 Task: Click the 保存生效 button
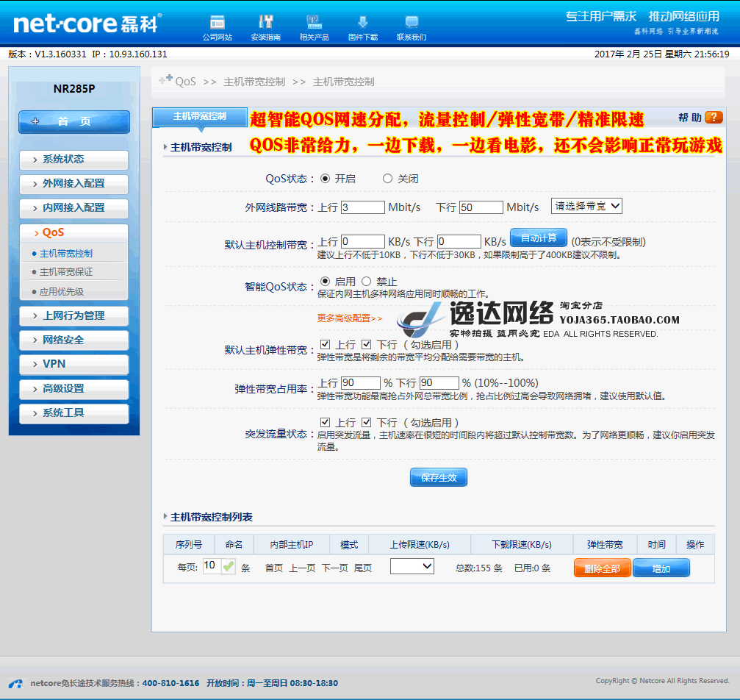pyautogui.click(x=439, y=477)
